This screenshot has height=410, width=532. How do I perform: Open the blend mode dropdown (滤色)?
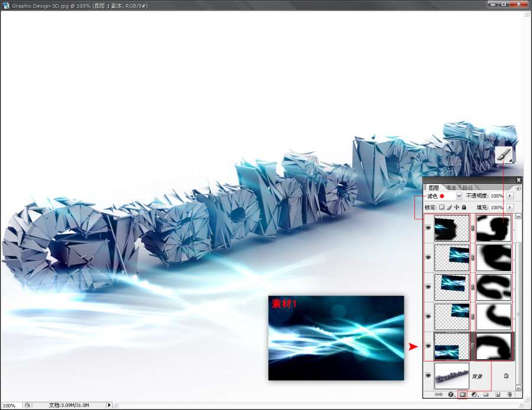click(459, 196)
